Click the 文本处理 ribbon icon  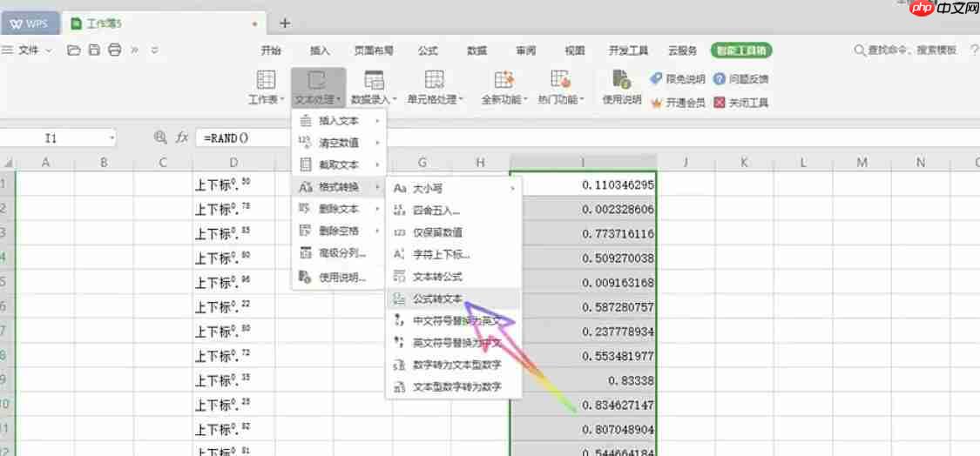(x=317, y=80)
